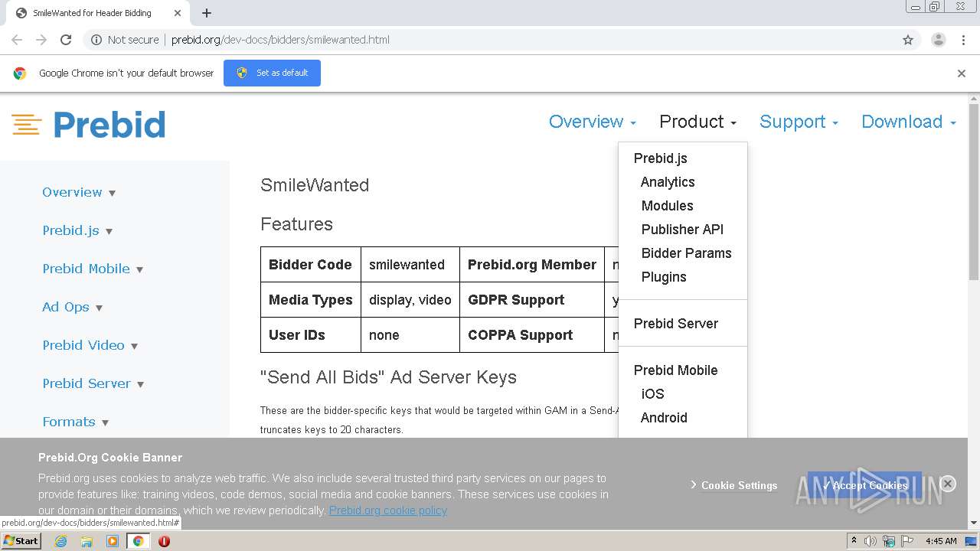This screenshot has height=551, width=980.
Task: Launch Internet Explorer from the taskbar
Action: tap(61, 541)
